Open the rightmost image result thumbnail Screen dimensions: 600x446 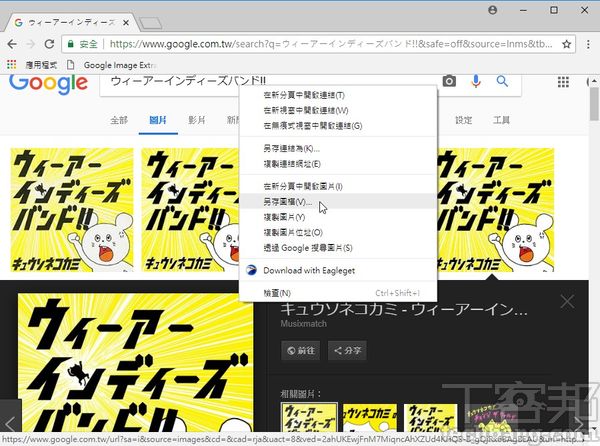coord(495,210)
